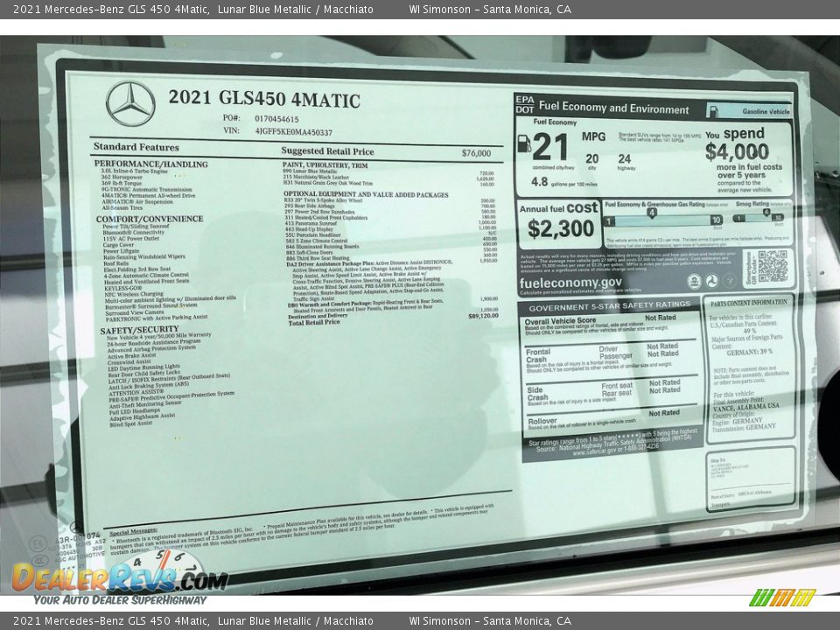Click the 24 highway MPG value
840x630 pixels.
pos(625,159)
